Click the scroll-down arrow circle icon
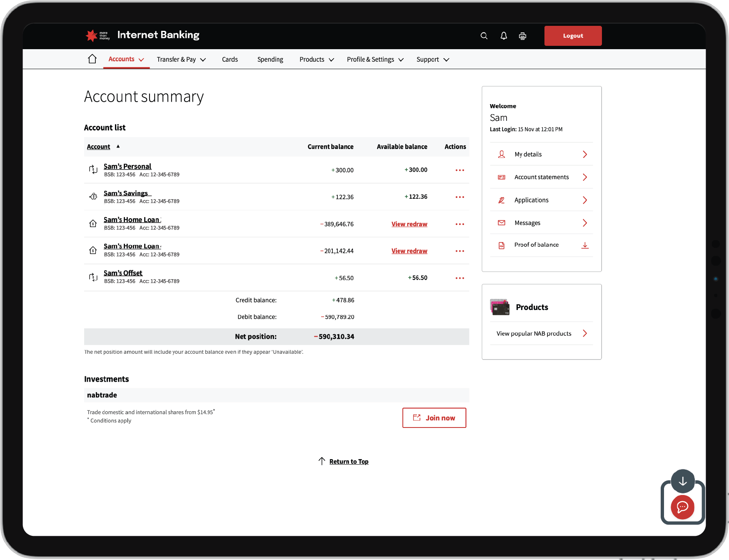Image resolution: width=729 pixels, height=560 pixels. 682,481
